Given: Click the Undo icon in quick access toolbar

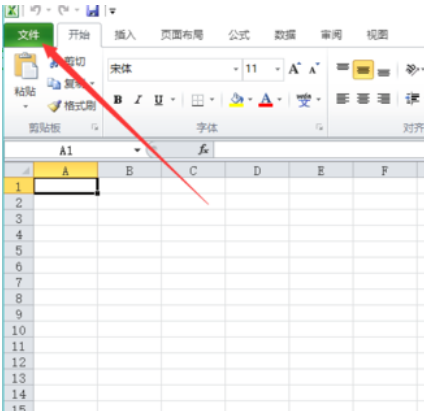Looking at the screenshot, I should pyautogui.click(x=35, y=10).
